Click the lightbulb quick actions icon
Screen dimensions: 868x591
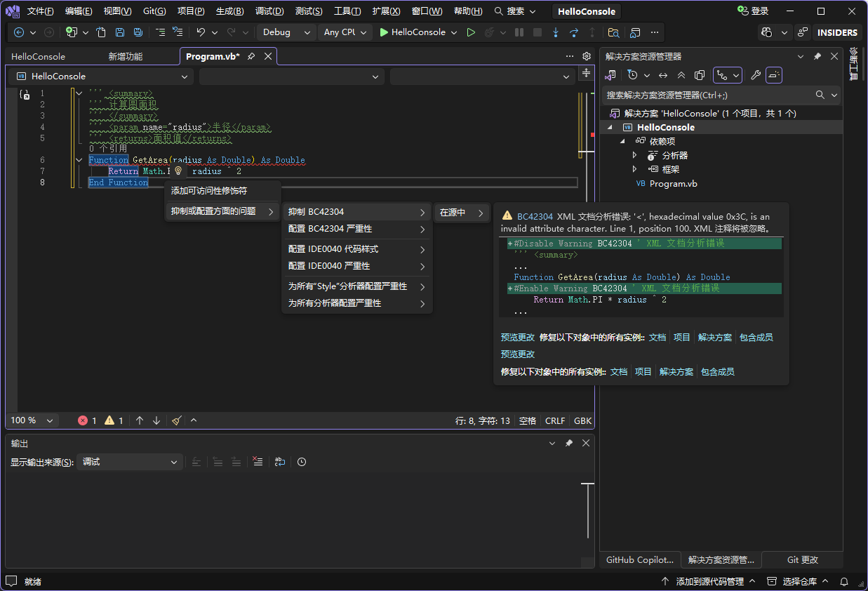[x=178, y=171]
